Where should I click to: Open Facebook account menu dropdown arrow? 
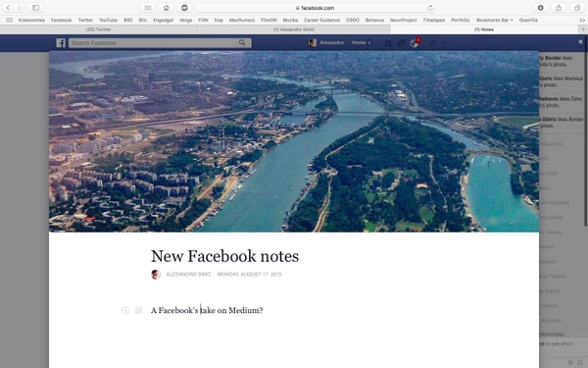(444, 43)
